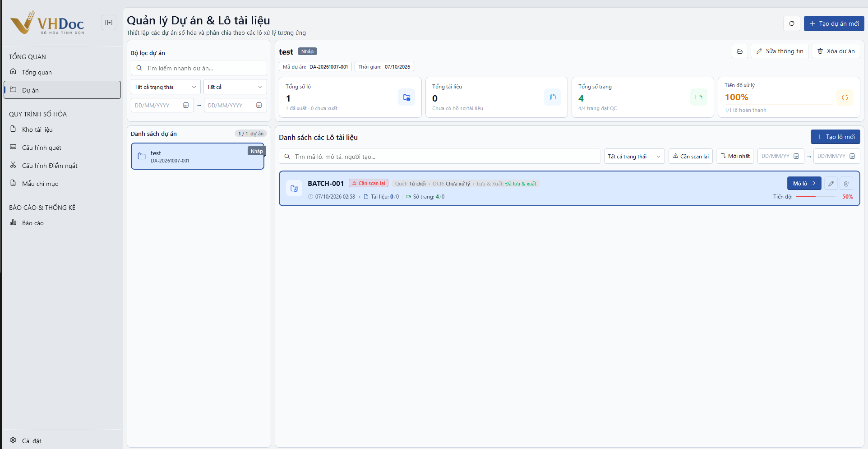
Task: Click the refresh icon button
Action: (792, 23)
